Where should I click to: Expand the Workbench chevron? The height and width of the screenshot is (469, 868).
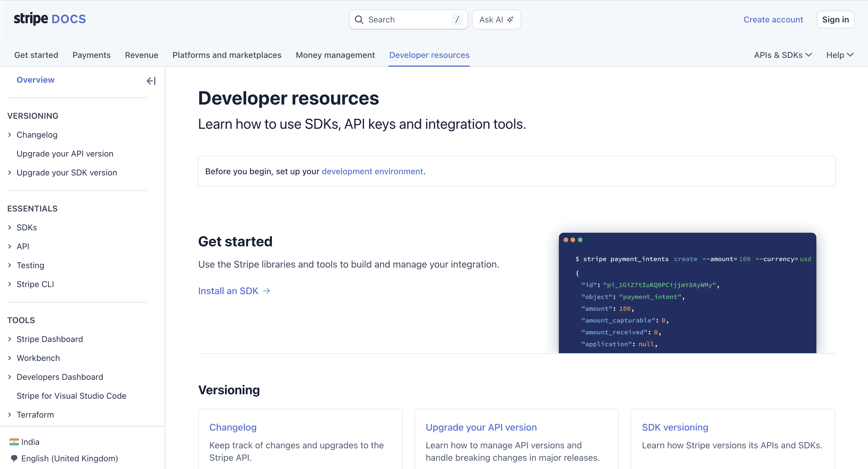(x=9, y=358)
